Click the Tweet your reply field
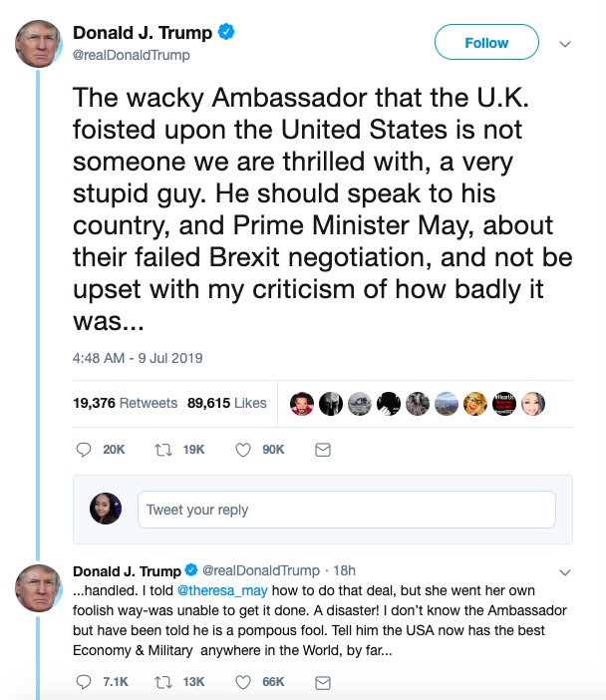 346,510
